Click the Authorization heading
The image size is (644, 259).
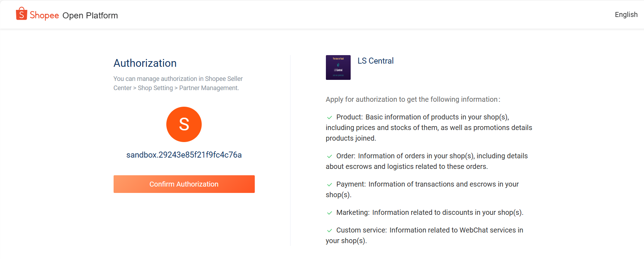tap(145, 63)
